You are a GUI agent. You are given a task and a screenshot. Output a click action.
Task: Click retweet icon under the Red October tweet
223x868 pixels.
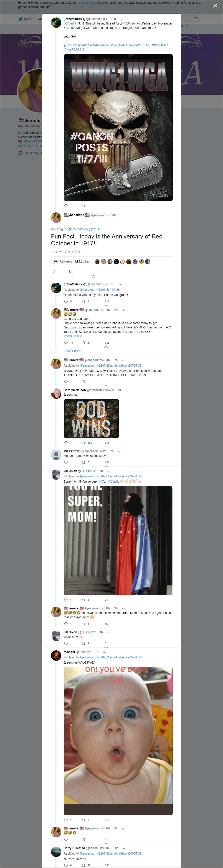click(71, 271)
